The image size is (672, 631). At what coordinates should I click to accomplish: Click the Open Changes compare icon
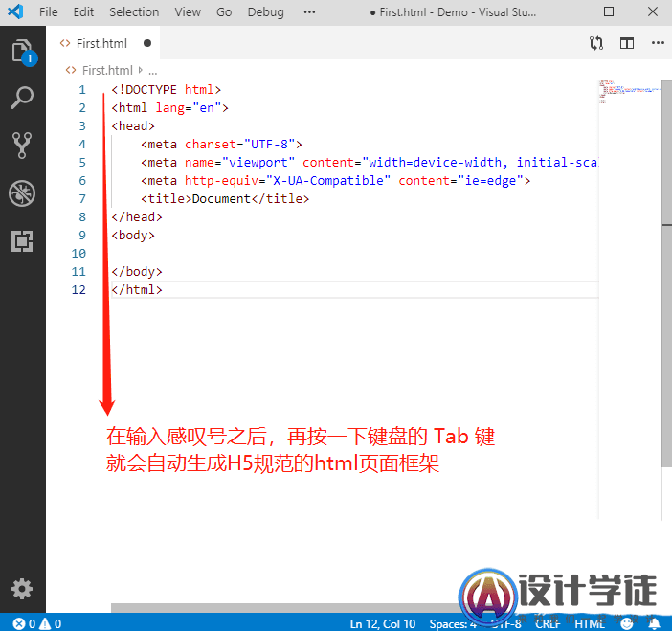(596, 43)
